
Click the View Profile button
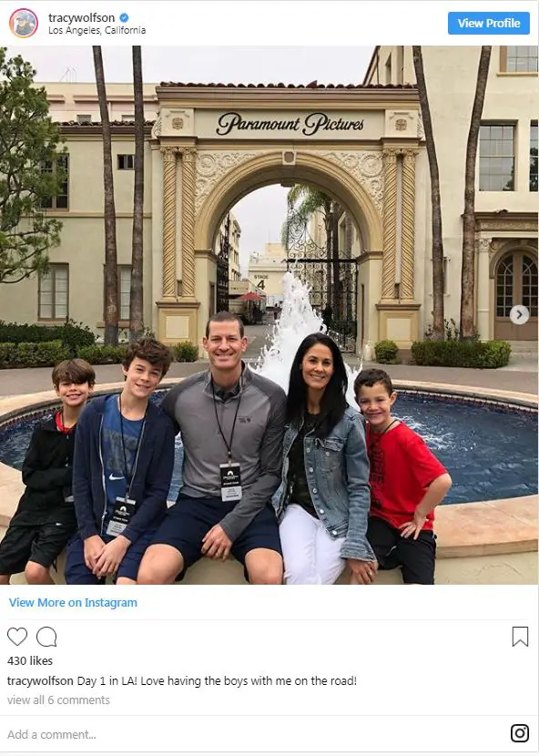point(489,23)
